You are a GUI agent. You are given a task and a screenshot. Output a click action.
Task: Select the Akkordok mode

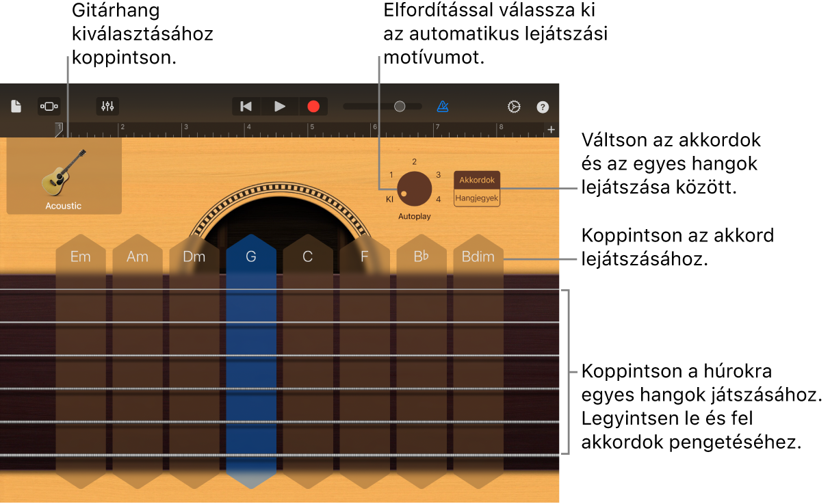[477, 180]
